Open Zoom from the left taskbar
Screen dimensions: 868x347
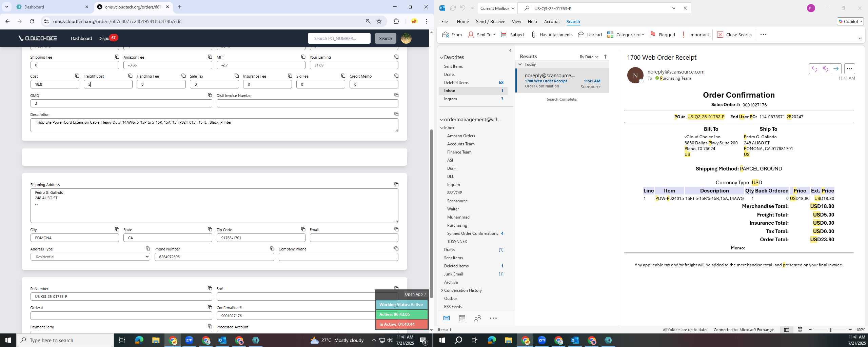[189, 340]
